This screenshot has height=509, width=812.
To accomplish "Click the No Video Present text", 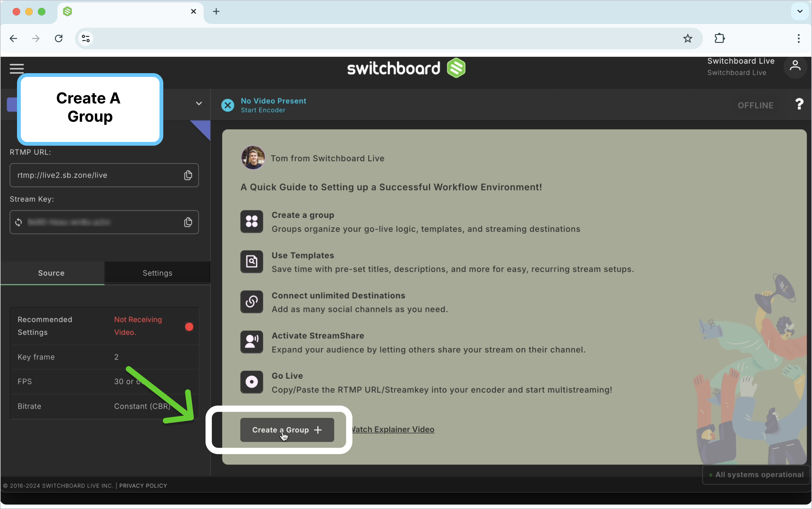I will click(274, 101).
